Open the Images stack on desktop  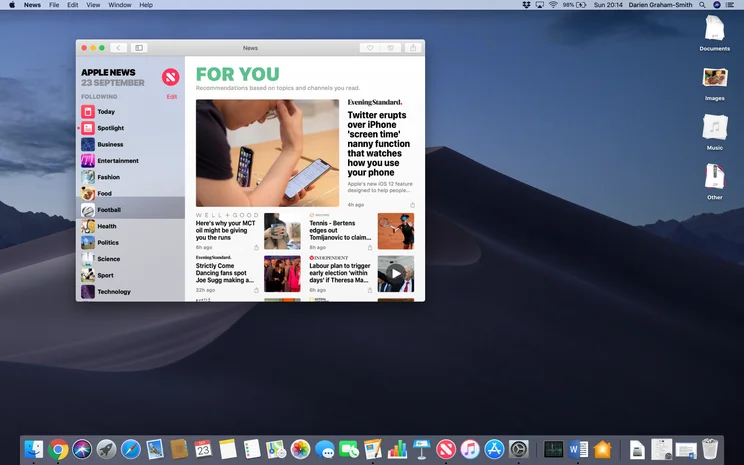715,84
